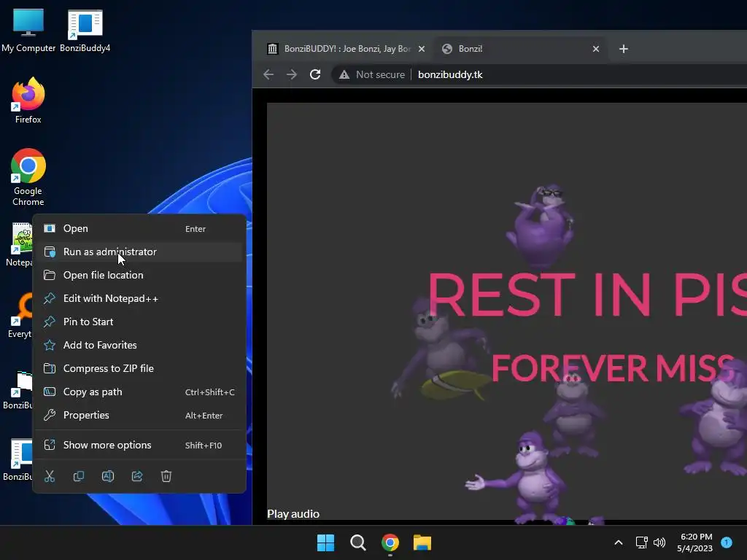The width and height of the screenshot is (747, 560).
Task: Reload the bonzibuddy.tk page
Action: coord(315,74)
